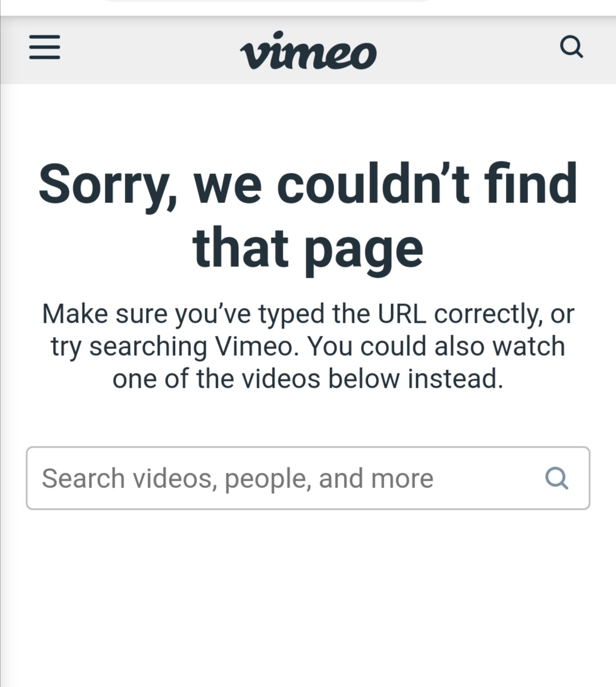The image size is (616, 687).
Task: Click the word "correctly," in the message
Action: click(488, 315)
